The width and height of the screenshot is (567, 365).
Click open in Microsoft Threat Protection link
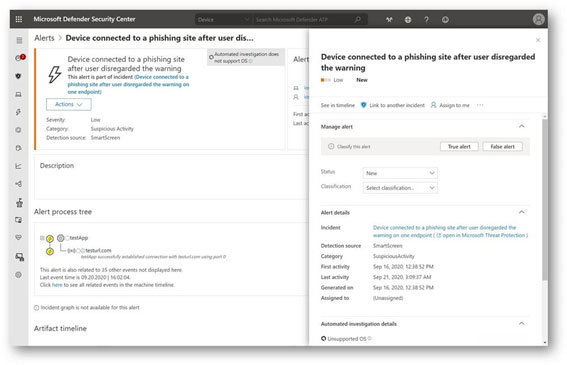482,235
